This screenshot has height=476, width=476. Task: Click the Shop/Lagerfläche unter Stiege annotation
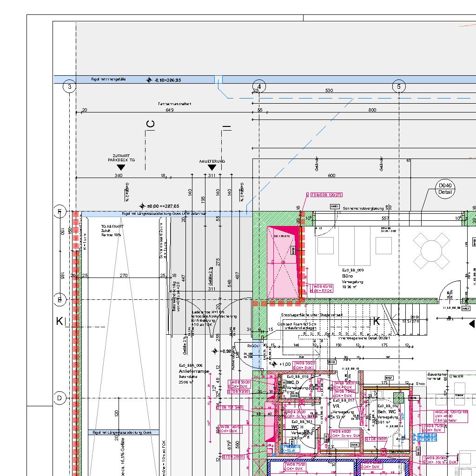(312, 315)
